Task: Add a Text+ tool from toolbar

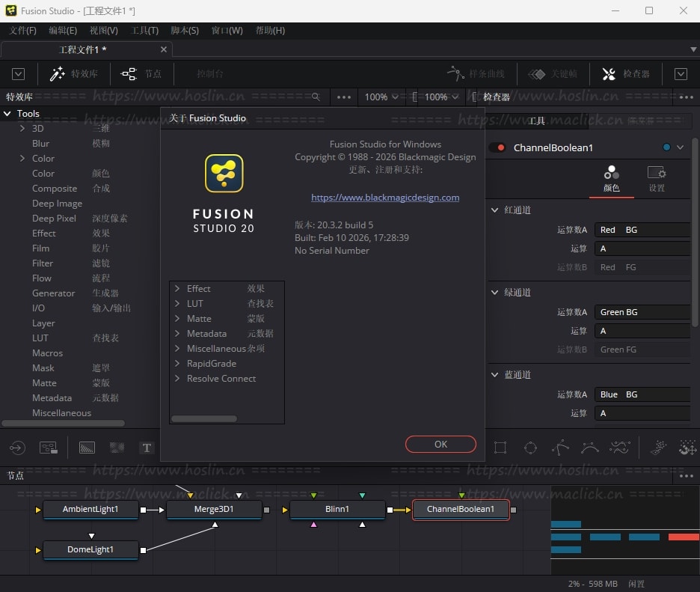Action: (x=147, y=448)
